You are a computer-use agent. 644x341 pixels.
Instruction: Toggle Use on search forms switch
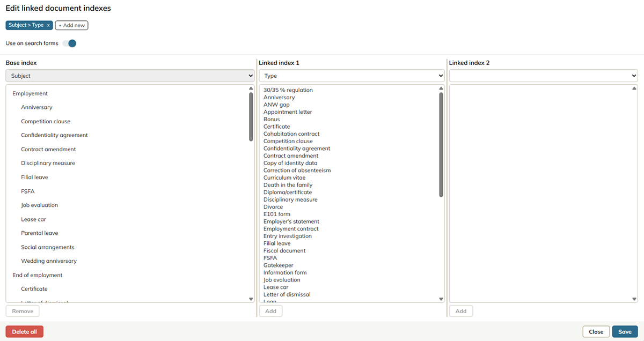click(x=69, y=43)
